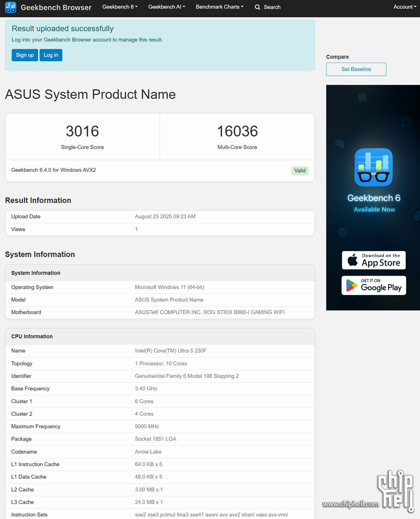Click the search magnifier icon
This screenshot has width=420, height=519.
(258, 7)
